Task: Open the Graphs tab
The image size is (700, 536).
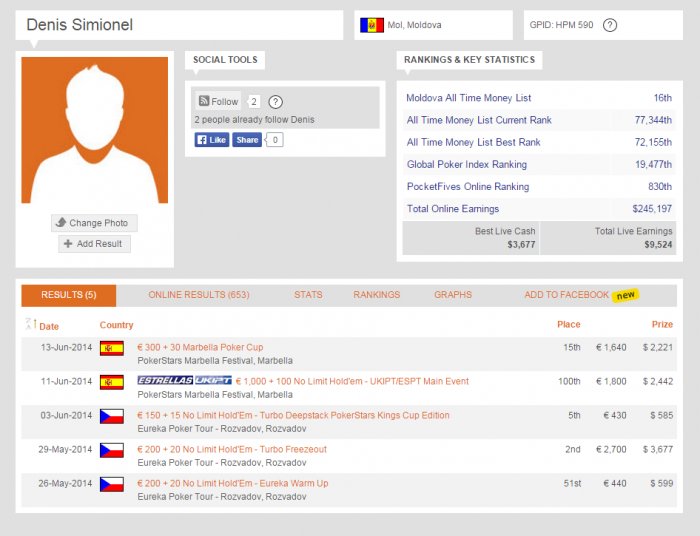Action: point(453,295)
